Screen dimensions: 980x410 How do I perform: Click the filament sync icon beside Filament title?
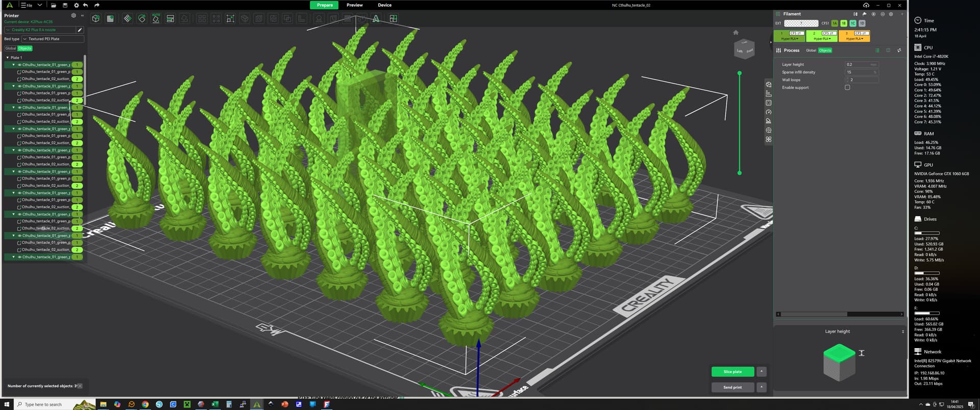pyautogui.click(x=855, y=14)
